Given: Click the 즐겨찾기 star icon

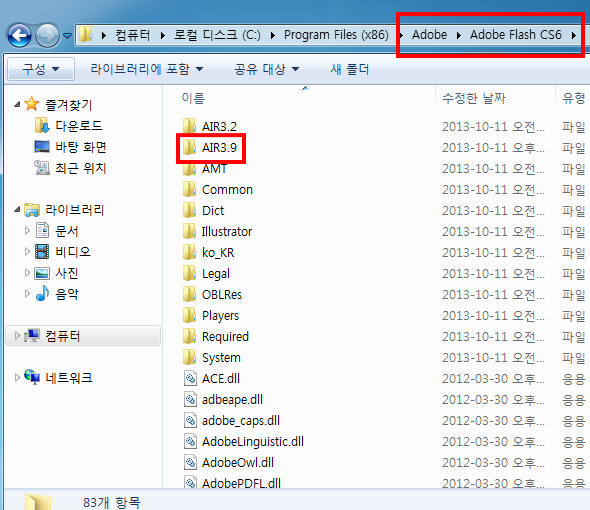Looking at the screenshot, I should [x=32, y=104].
